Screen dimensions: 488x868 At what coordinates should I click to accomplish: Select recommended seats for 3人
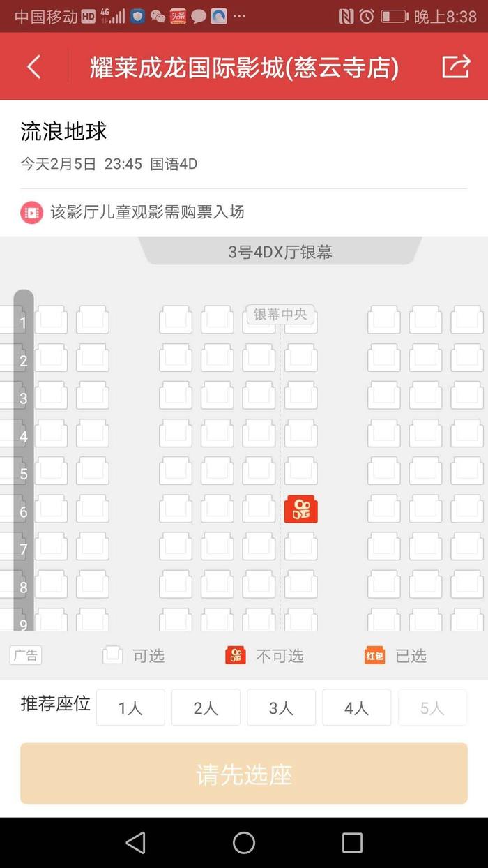281,708
